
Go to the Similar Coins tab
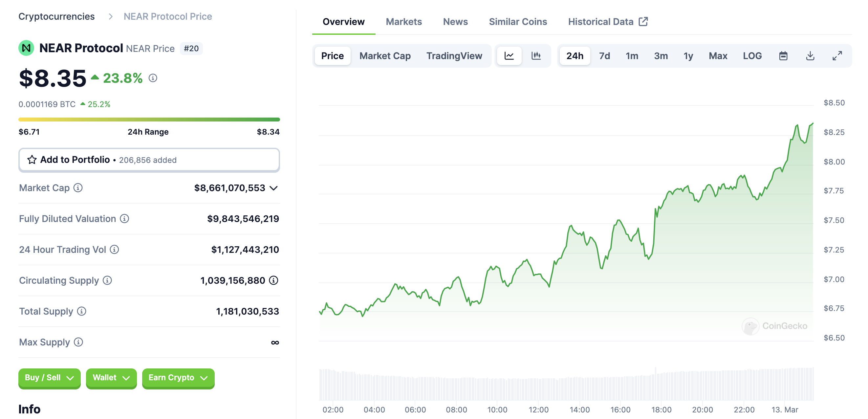point(518,22)
